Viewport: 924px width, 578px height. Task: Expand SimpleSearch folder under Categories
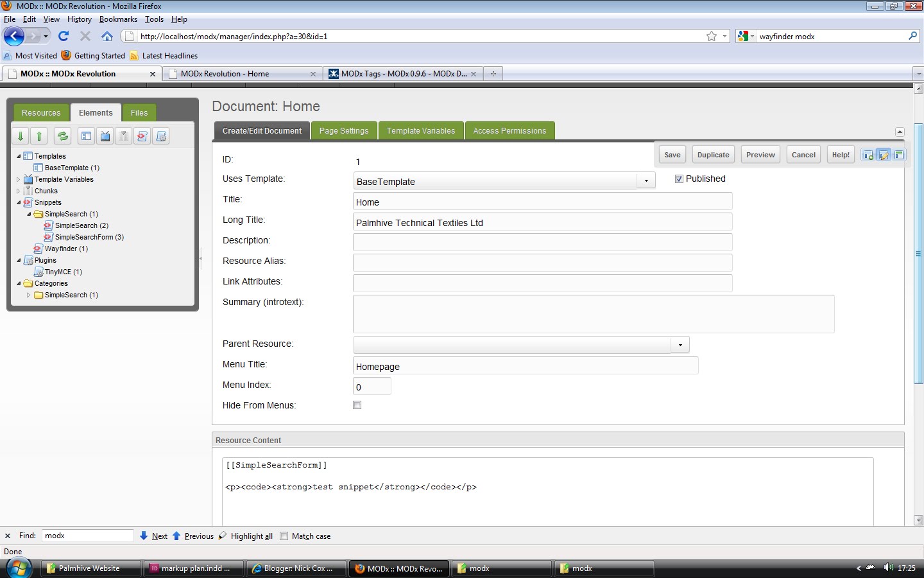[29, 295]
